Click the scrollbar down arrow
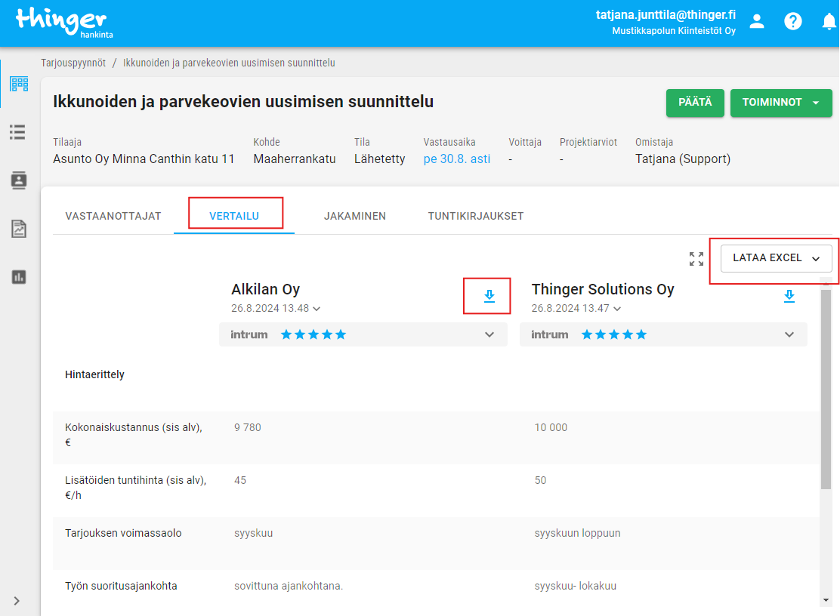Viewport: 840px width, 616px height. pos(826,600)
